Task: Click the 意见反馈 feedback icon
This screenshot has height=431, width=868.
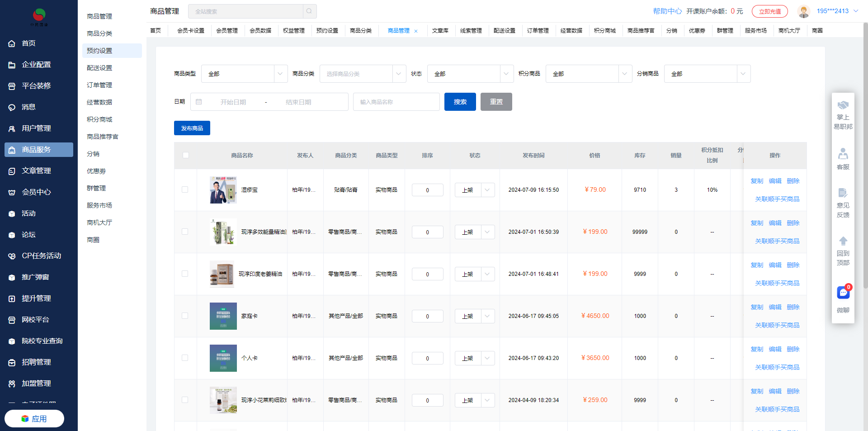Action: (x=843, y=193)
